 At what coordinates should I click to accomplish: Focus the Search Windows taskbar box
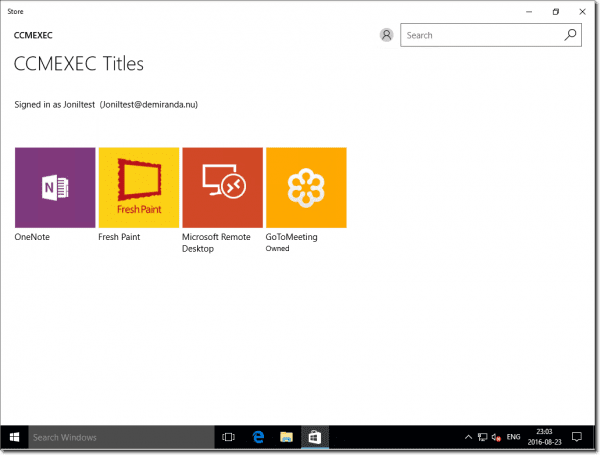pos(121,437)
